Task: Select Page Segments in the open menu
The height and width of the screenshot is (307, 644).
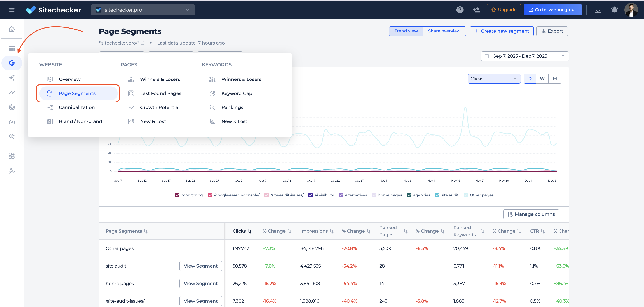Action: pyautogui.click(x=77, y=93)
